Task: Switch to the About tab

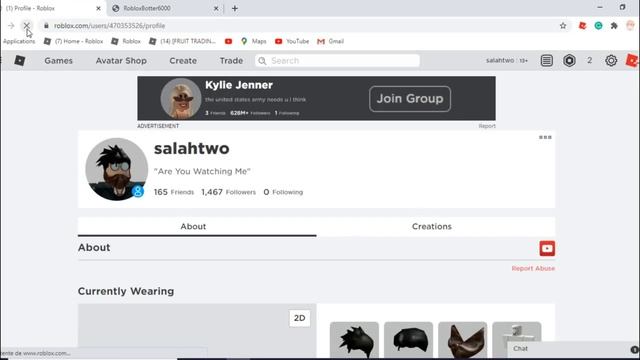Action: coord(197,227)
